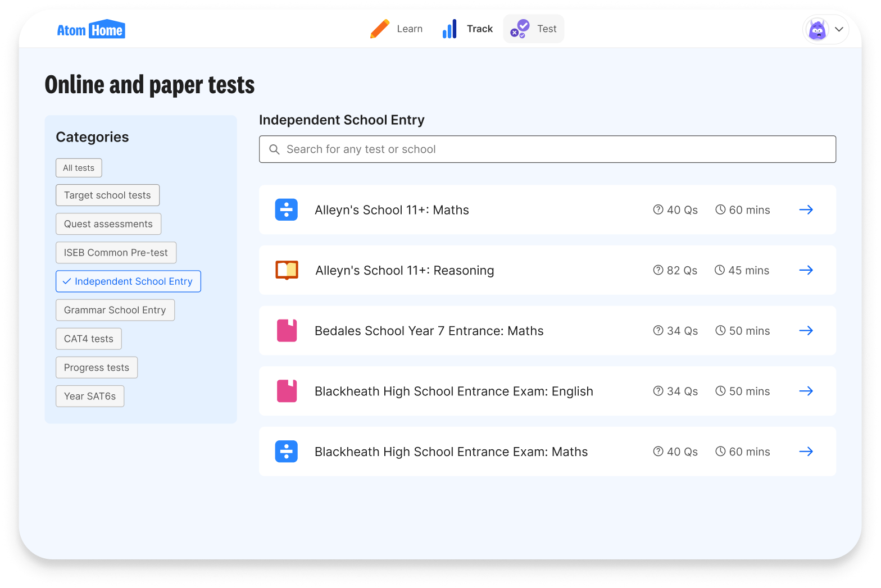
Task: Click arrow for Blackheath Entrance Exam: Maths
Action: [806, 452]
